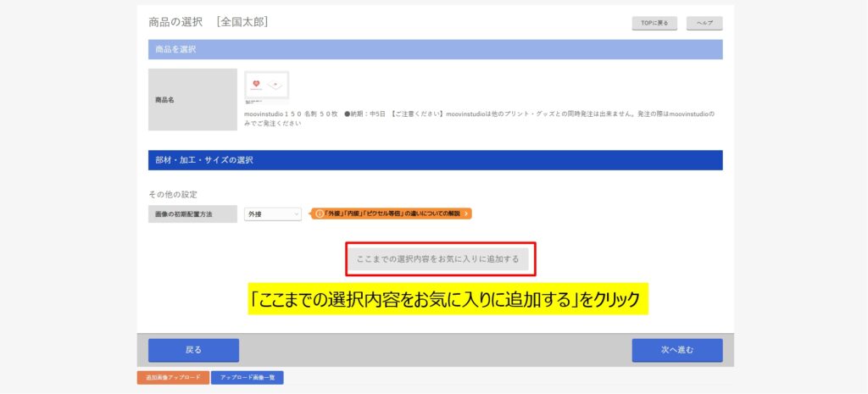Go back with the 戻る button

click(193, 350)
